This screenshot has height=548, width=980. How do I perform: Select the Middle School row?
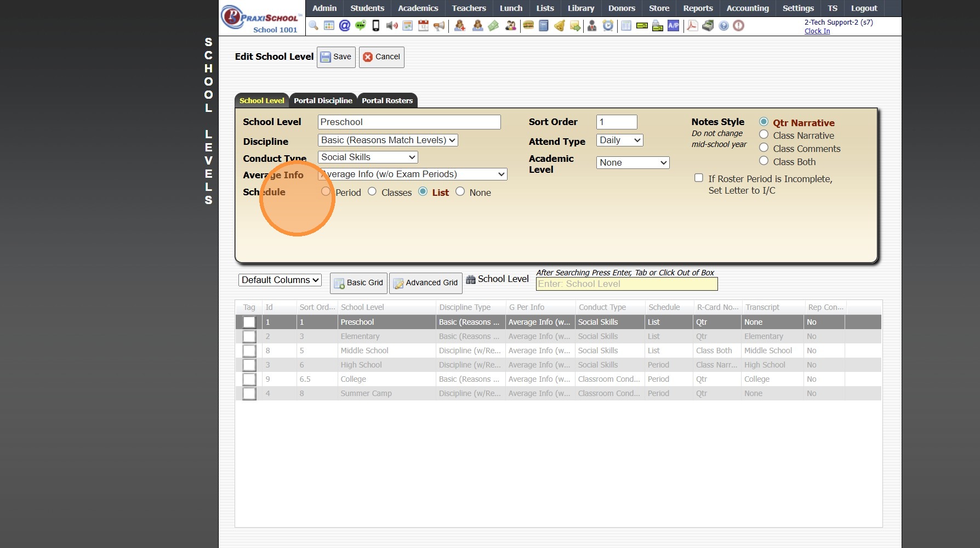[559, 351]
